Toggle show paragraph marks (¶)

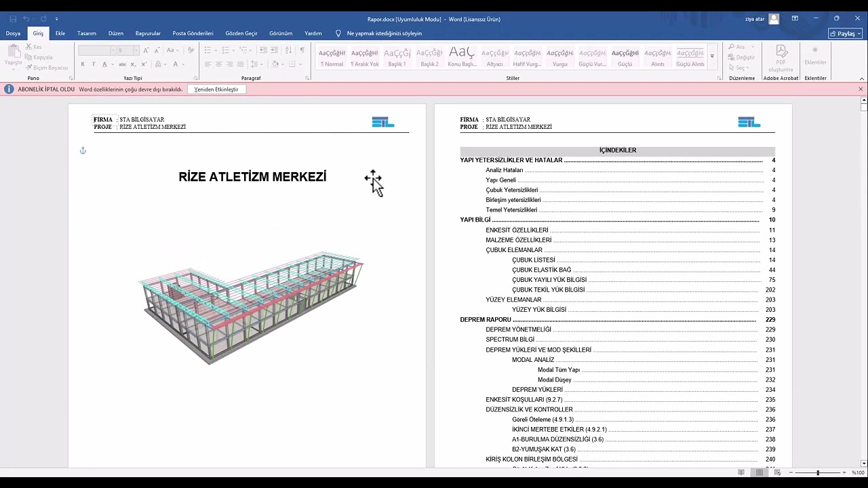(x=302, y=50)
